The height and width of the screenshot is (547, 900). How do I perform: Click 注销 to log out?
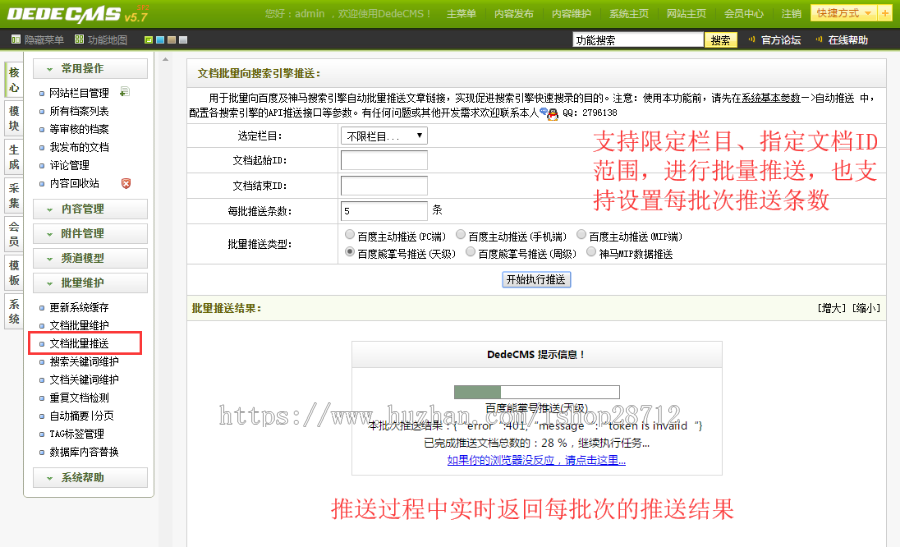(791, 14)
